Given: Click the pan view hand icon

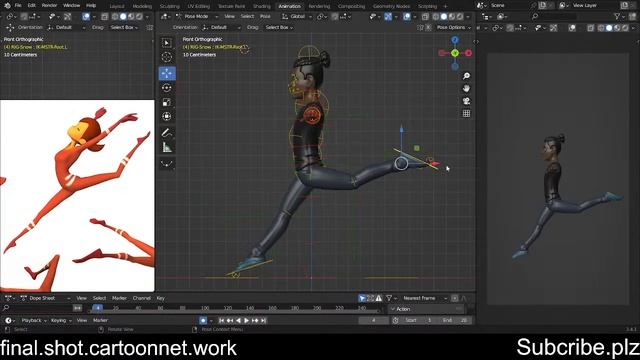Looking at the screenshot, I should (x=466, y=89).
